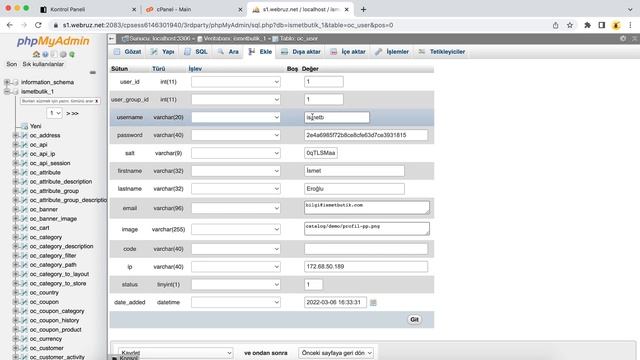Click the collapse-all icon in navigation panel
Screen dimensions: 640x360
[x=93, y=72]
